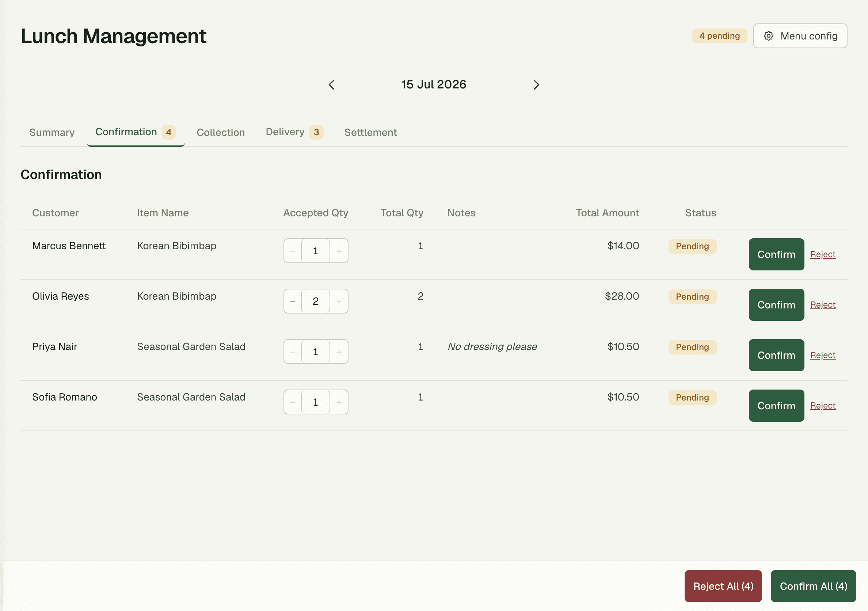The image size is (868, 611).
Task: Click Reject All (4) button
Action: (x=723, y=586)
